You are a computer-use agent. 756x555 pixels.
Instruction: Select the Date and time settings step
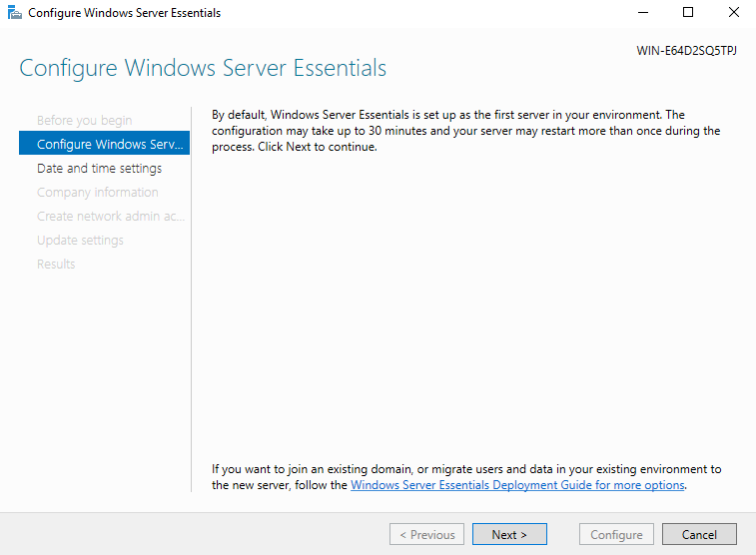coord(99,168)
